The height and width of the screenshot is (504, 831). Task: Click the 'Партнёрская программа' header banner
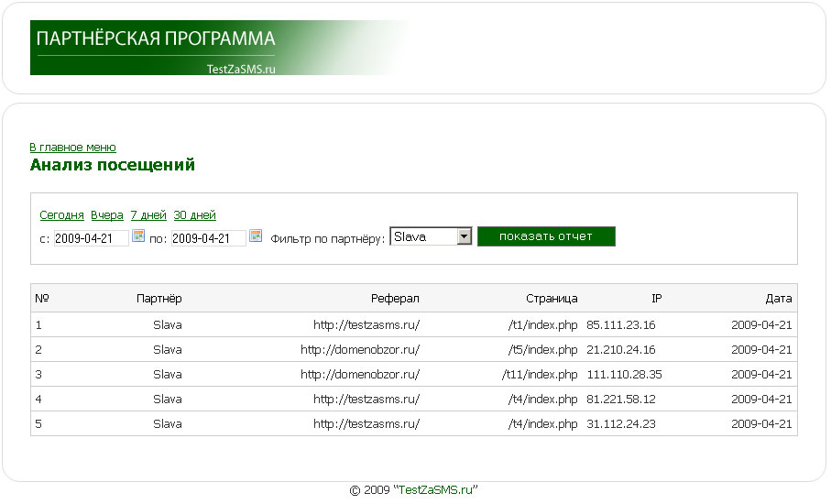click(x=219, y=48)
